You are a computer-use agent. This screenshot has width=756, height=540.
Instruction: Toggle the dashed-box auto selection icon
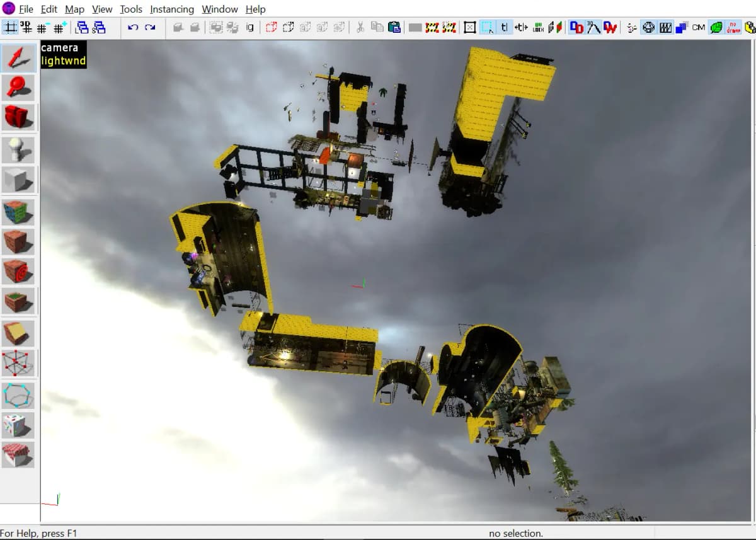click(487, 27)
